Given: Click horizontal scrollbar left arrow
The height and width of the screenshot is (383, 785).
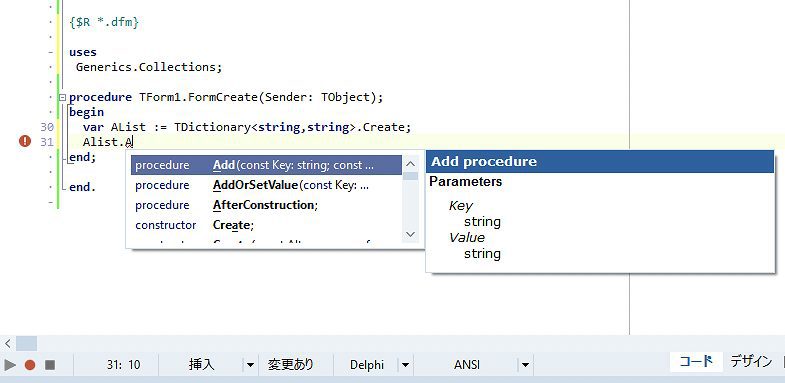Looking at the screenshot, I should coord(8,343).
